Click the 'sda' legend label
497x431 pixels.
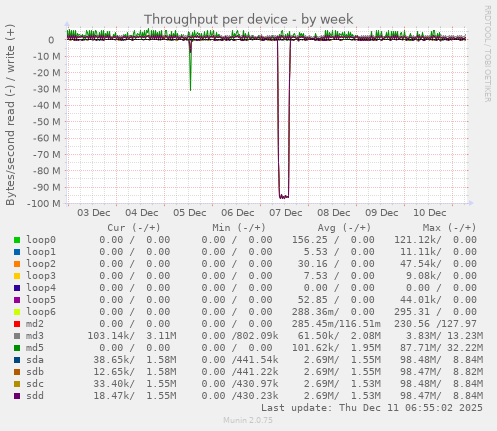coord(35,360)
